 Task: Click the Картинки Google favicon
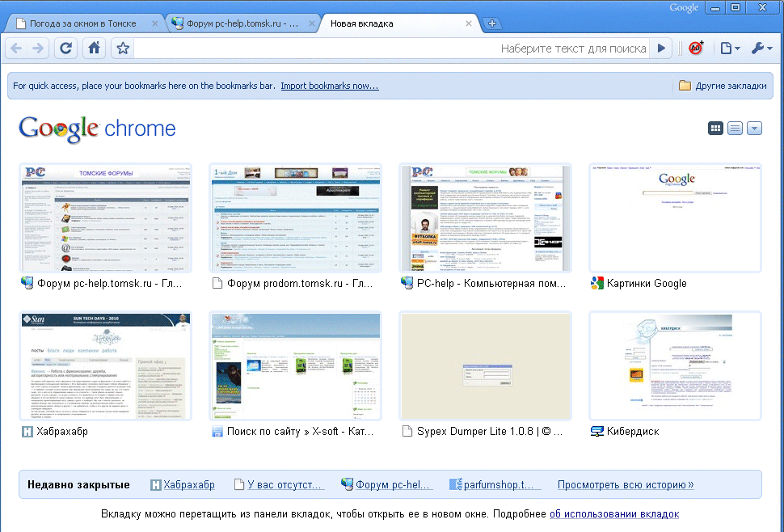point(597,284)
